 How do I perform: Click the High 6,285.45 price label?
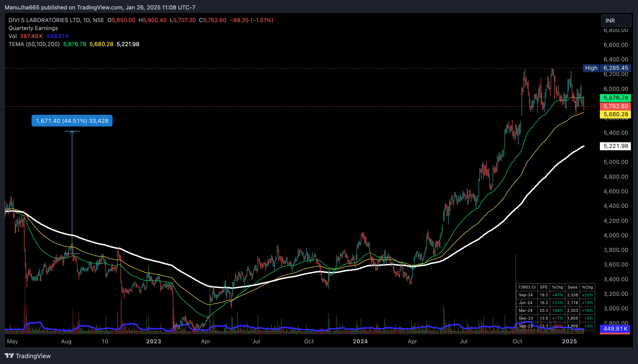[607, 68]
